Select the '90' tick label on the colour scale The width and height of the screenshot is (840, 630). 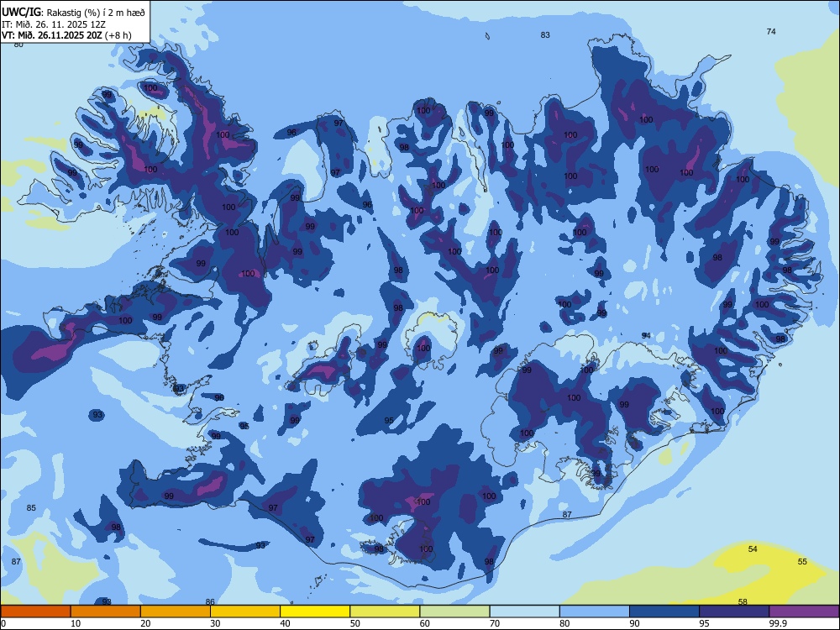click(x=634, y=623)
